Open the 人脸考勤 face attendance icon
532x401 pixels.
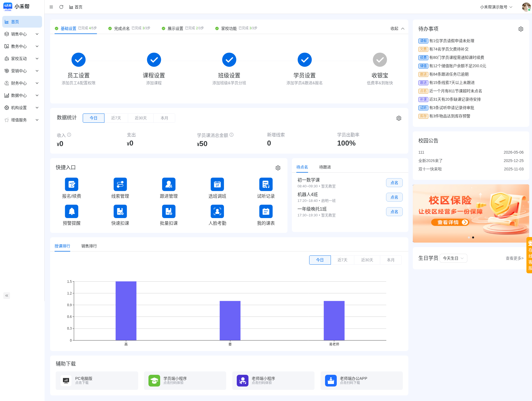coord(217,211)
